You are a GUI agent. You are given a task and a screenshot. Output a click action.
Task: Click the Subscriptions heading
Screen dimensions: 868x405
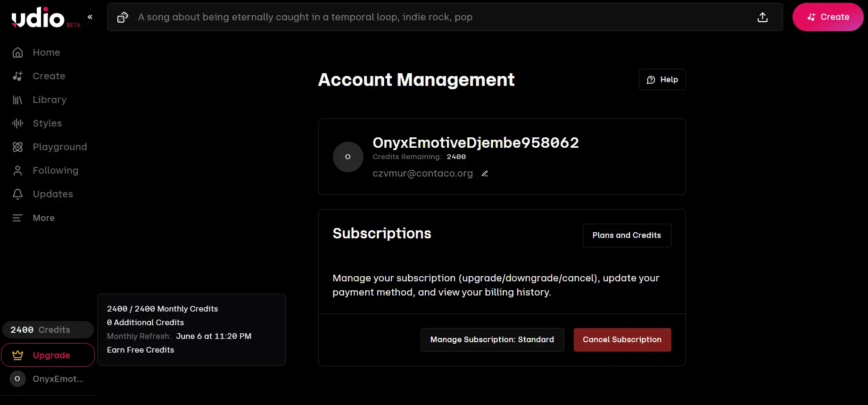(x=382, y=233)
